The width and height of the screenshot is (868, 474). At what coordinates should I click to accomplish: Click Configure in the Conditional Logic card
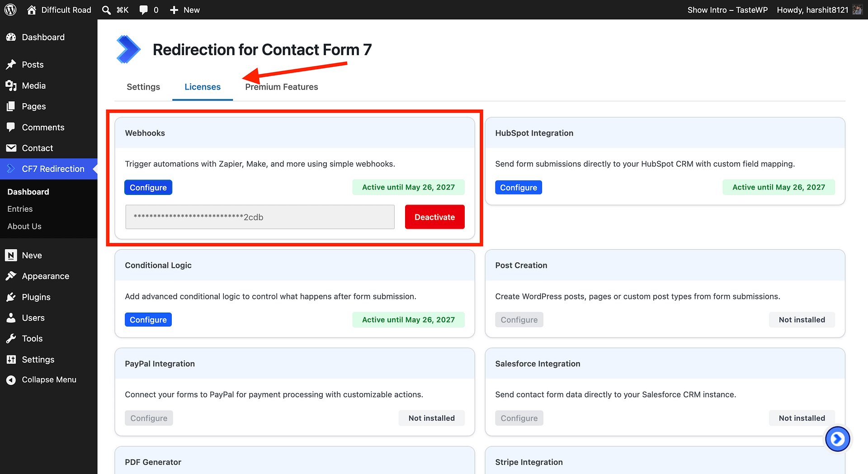tap(148, 320)
